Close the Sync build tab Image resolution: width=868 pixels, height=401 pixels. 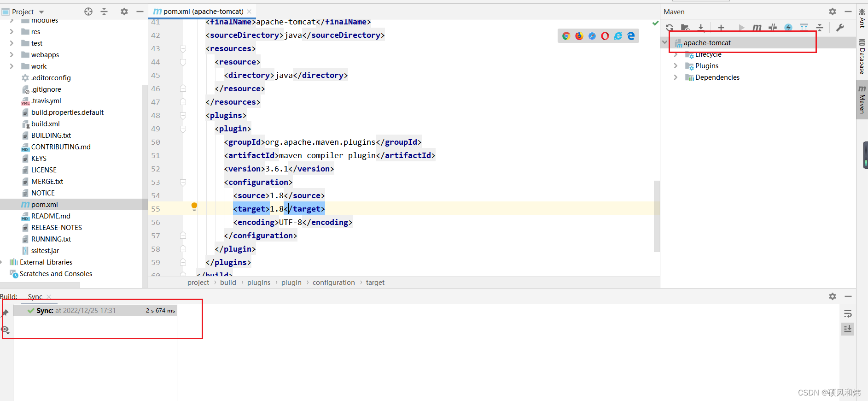pos(49,297)
